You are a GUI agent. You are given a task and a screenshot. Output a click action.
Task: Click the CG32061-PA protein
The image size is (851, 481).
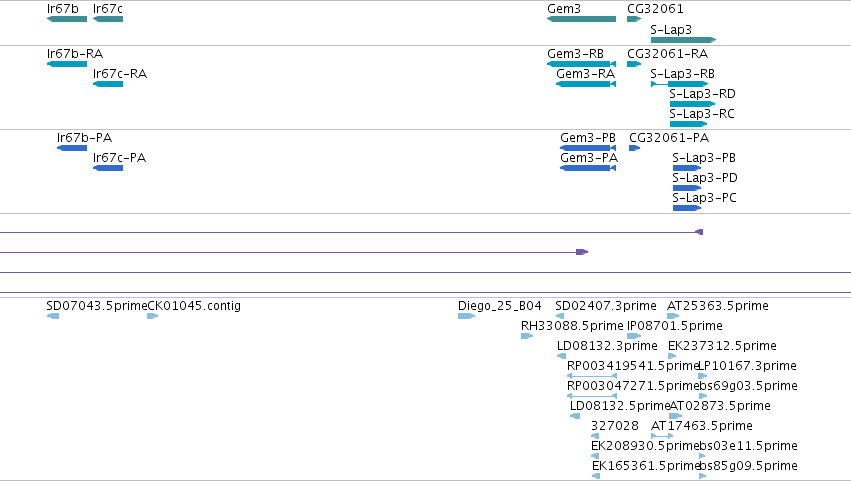pos(634,148)
